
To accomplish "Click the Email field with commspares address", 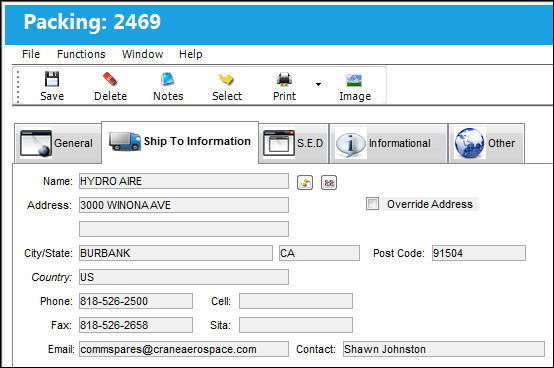I will [x=184, y=349].
